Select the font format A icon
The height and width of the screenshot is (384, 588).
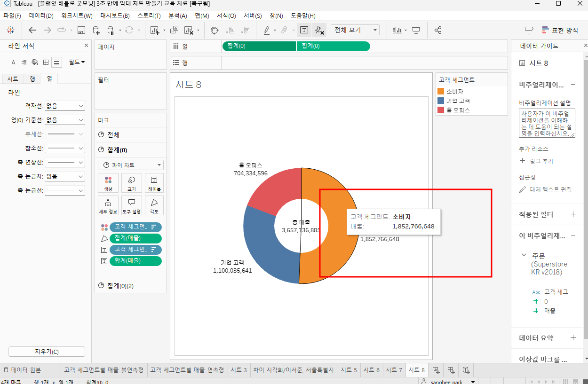click(13, 62)
